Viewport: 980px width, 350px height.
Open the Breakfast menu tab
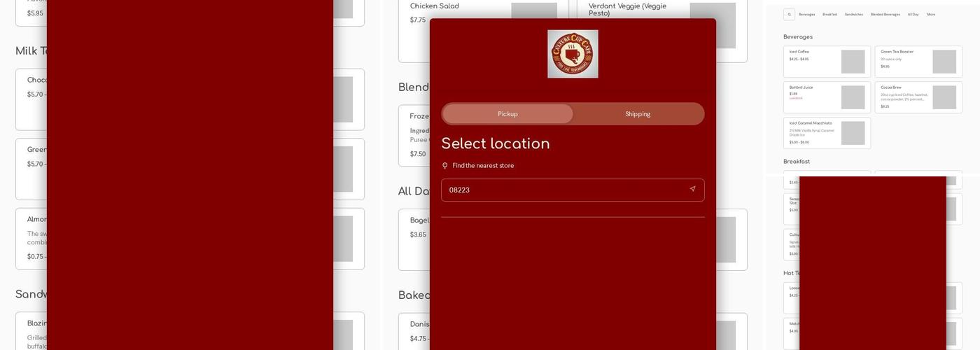pos(829,15)
